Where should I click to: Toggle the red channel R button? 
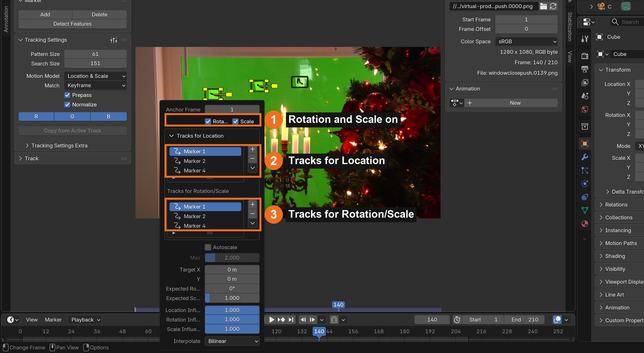click(36, 117)
